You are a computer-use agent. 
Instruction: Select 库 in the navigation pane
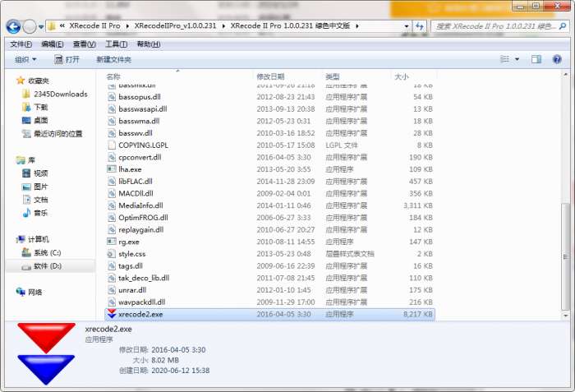(31, 160)
